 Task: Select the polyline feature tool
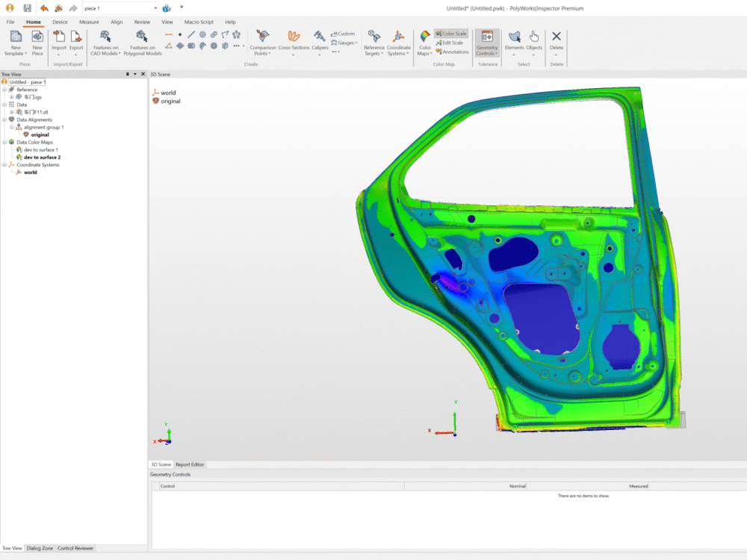click(225, 34)
